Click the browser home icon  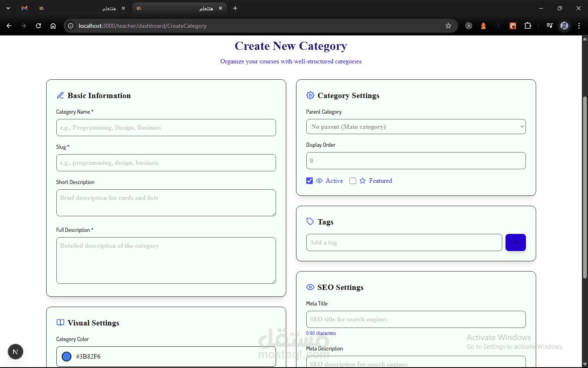(53, 26)
